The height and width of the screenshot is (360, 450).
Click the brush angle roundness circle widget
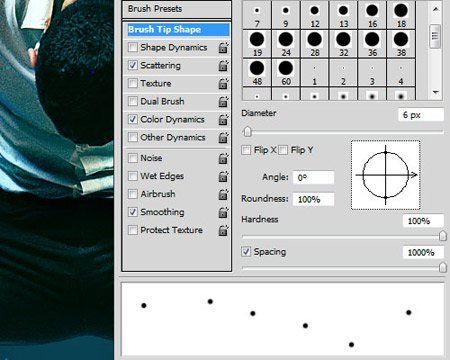coord(386,175)
